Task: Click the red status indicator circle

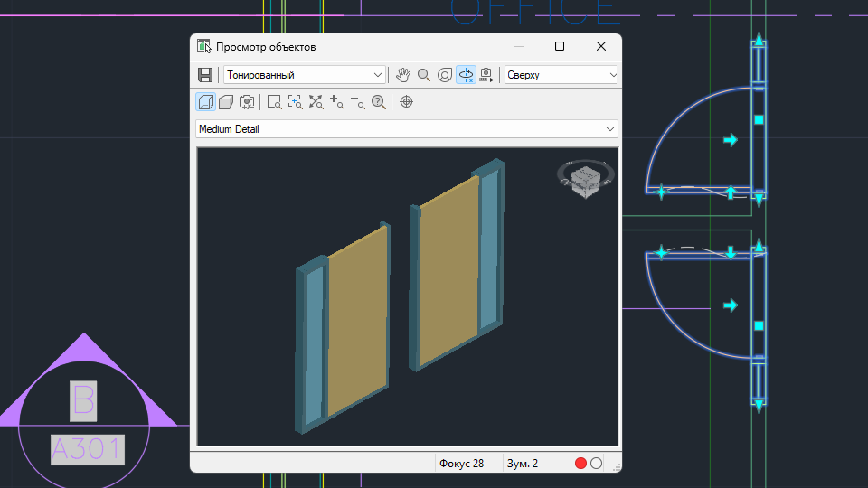Action: click(x=580, y=463)
